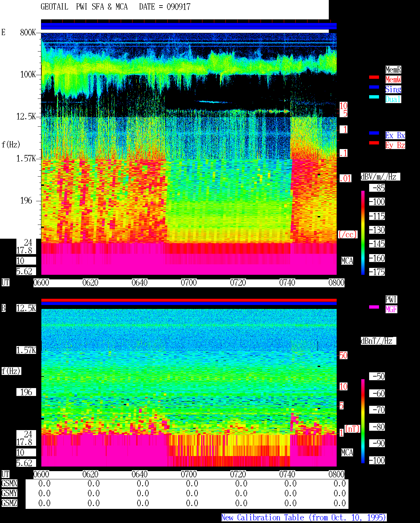Click the '-130' color scale value
The image size is (420, 523).
[377, 230]
